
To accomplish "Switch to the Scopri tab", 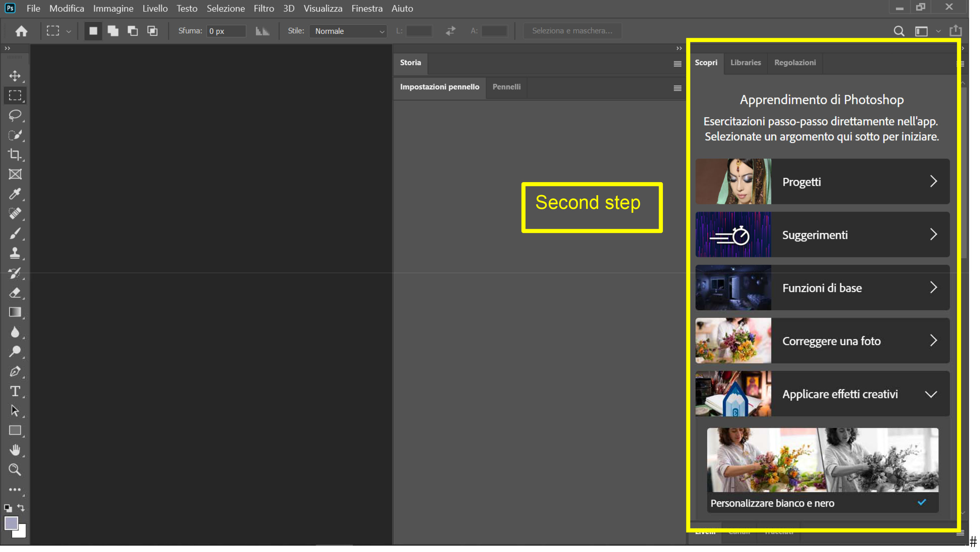I will click(x=706, y=62).
